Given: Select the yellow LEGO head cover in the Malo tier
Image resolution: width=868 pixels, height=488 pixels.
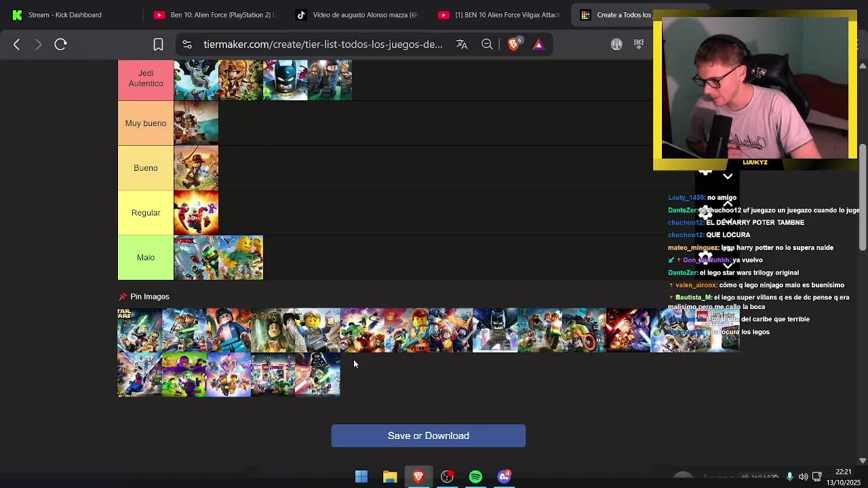Looking at the screenshot, I should click(x=241, y=258).
